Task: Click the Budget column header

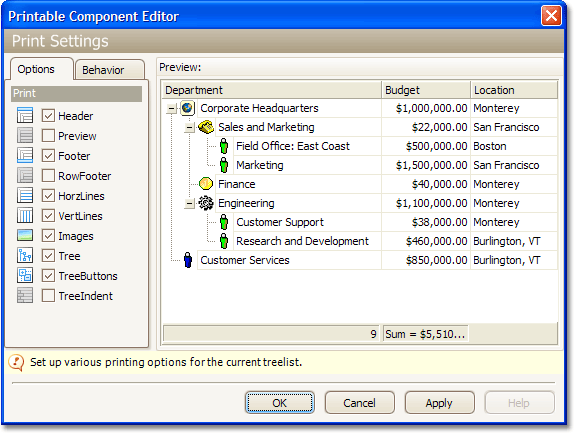Action: pos(426,90)
